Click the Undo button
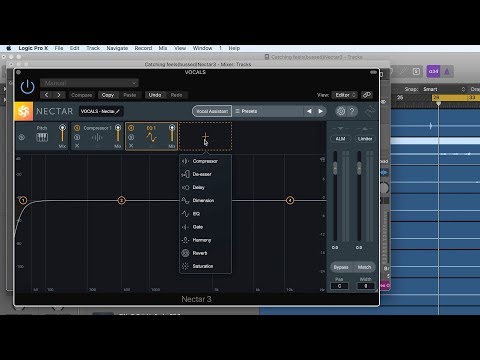This screenshot has width=480, height=360. (x=155, y=95)
